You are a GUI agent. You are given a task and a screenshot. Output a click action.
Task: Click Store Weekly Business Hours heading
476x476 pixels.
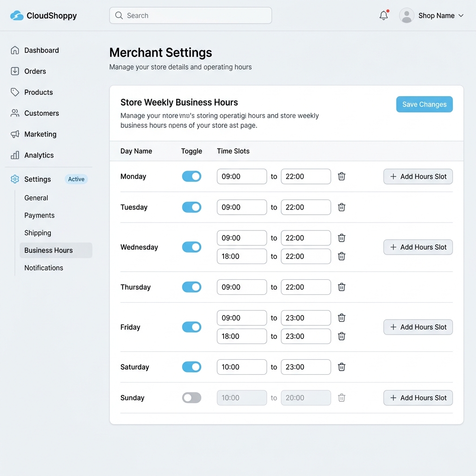point(179,102)
